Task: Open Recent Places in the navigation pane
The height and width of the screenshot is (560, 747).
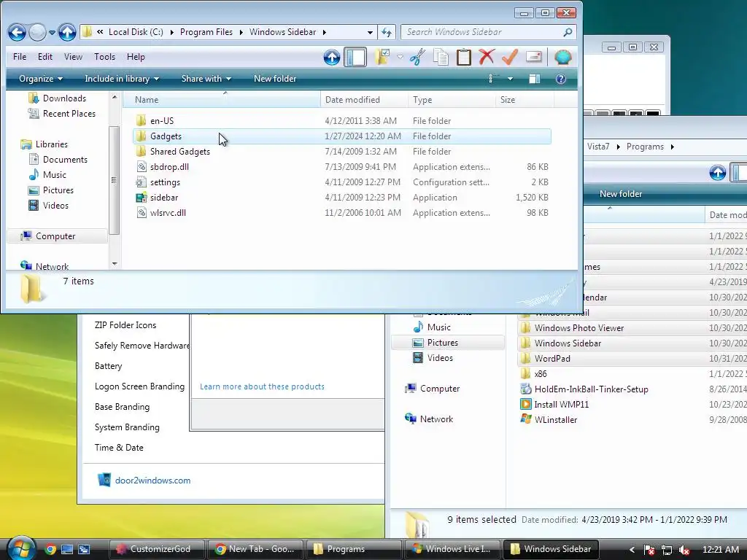Action: [x=69, y=113]
